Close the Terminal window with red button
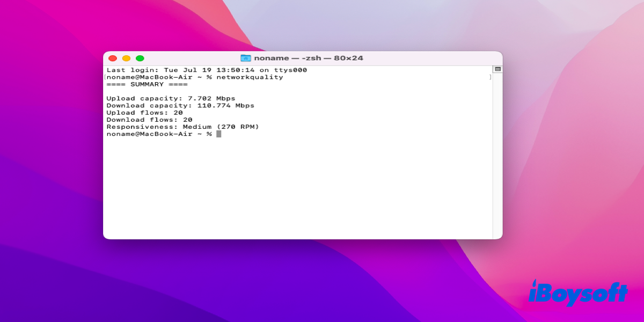The image size is (644, 322). click(x=113, y=58)
